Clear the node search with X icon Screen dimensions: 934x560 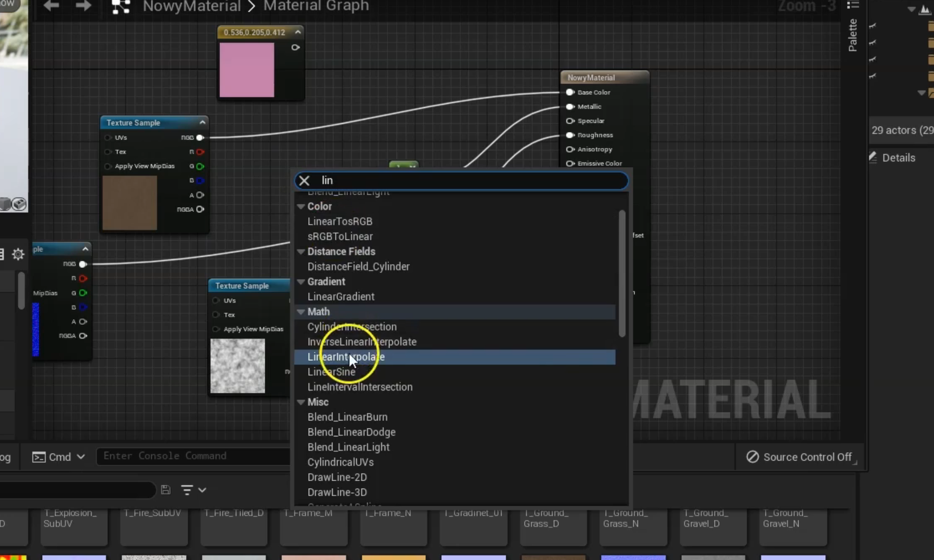(304, 181)
